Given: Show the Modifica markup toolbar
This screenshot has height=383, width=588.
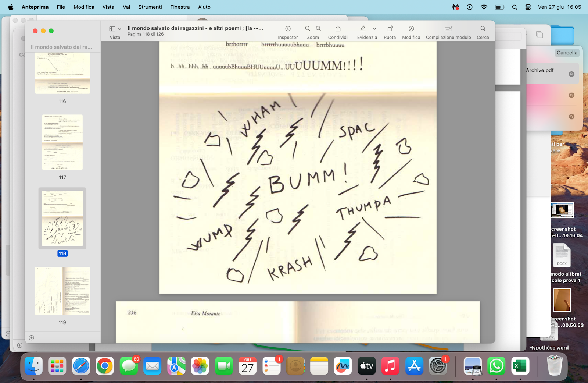Looking at the screenshot, I should click(x=411, y=29).
